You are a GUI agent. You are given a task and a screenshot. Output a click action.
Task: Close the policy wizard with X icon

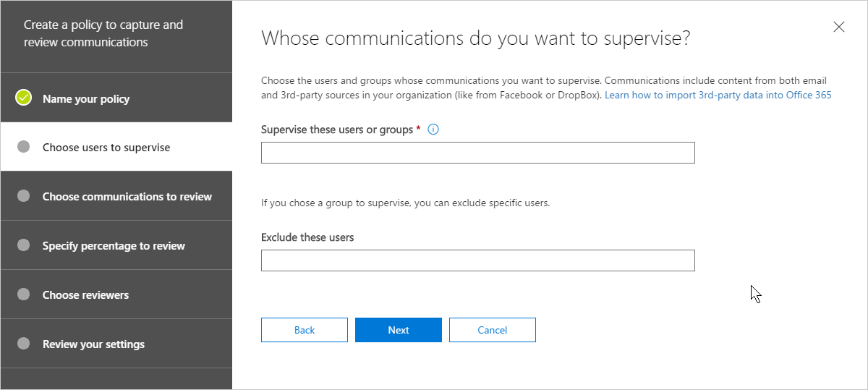tap(839, 27)
